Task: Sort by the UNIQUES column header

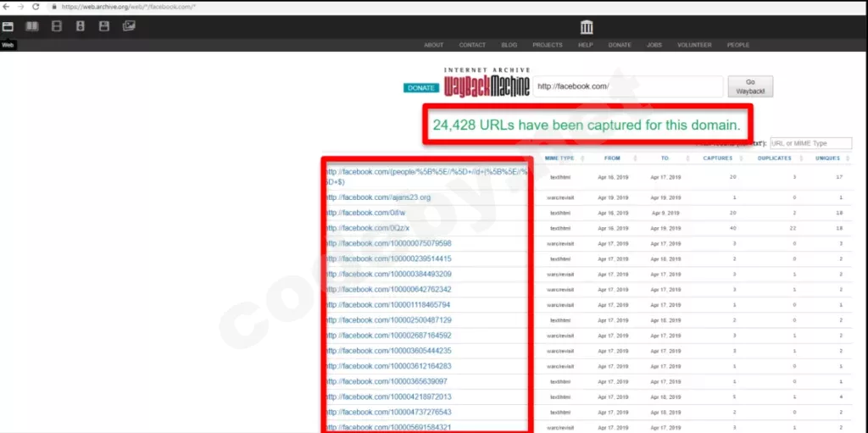Action: click(827, 158)
